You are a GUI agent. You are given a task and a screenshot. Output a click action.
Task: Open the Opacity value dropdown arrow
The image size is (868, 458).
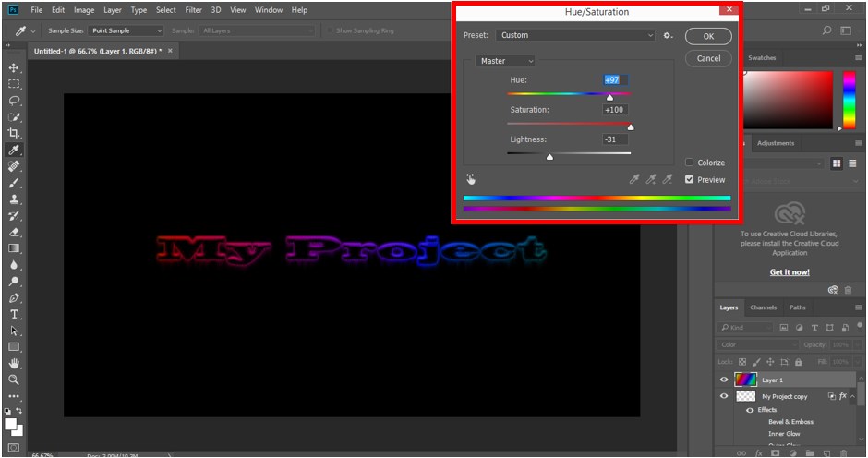pos(857,344)
